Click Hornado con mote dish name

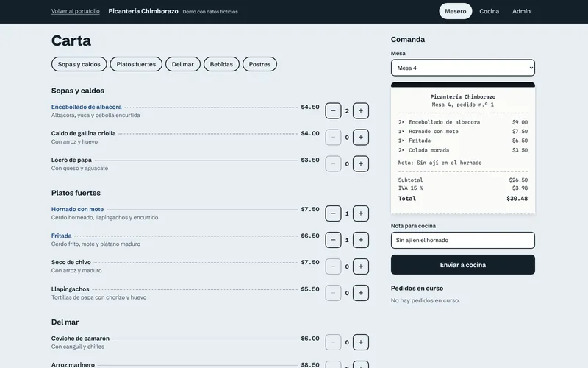[77, 209]
